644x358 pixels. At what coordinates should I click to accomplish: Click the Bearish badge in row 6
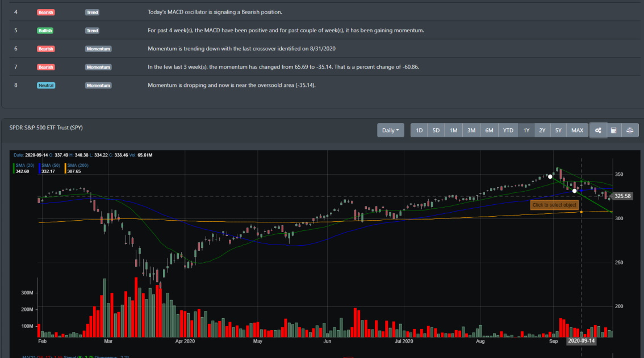click(x=45, y=49)
